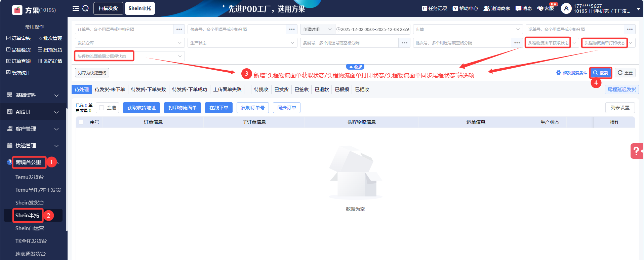Screen dimensions: 644x260
Task: Open the 发货仓库 warehouse dropdown
Action: pos(130,43)
